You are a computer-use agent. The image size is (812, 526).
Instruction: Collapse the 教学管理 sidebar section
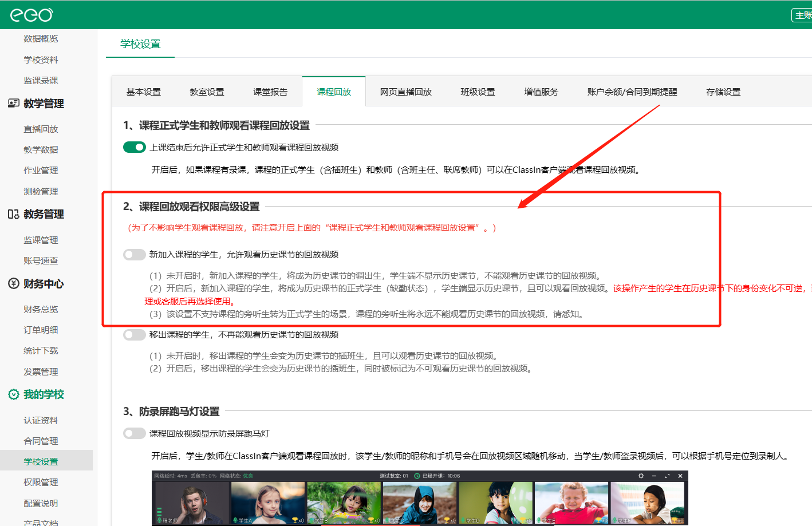pyautogui.click(x=44, y=104)
